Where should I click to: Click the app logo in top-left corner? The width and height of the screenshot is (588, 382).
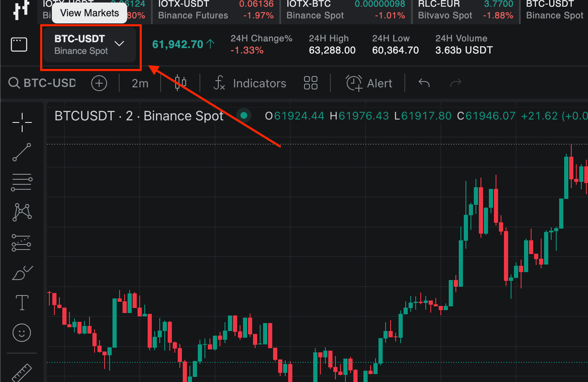coord(21,10)
